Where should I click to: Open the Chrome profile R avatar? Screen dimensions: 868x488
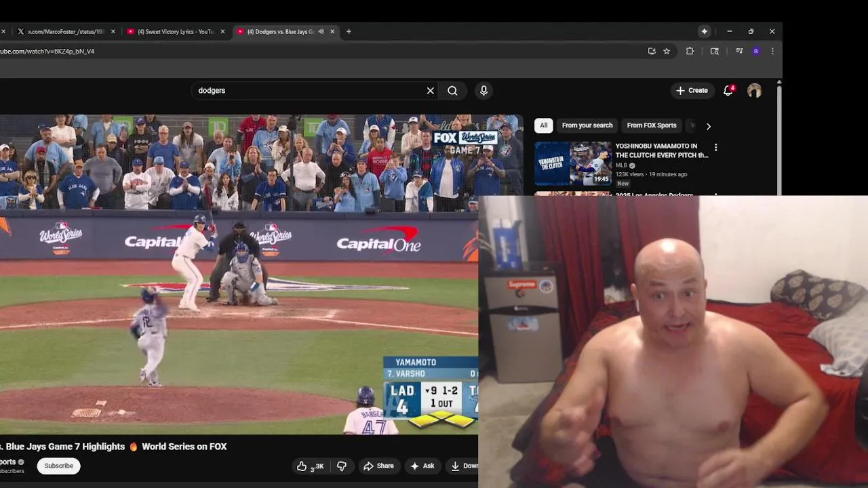pos(755,51)
